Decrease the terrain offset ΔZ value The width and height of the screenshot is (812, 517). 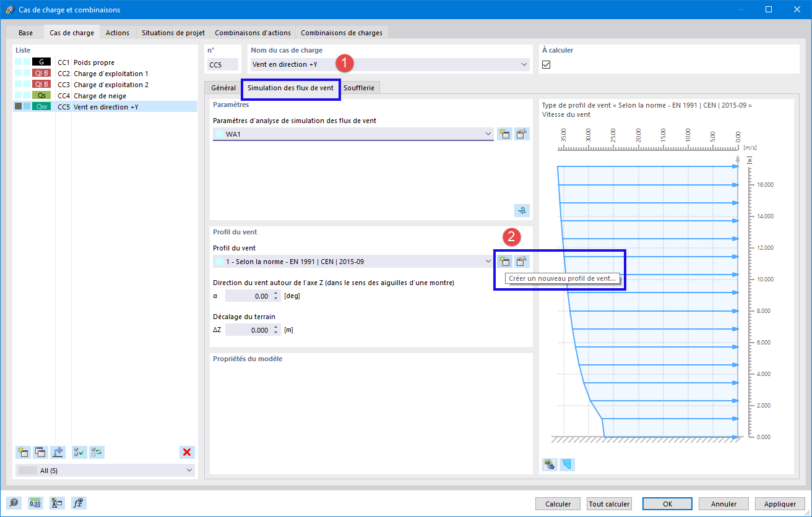tap(276, 333)
